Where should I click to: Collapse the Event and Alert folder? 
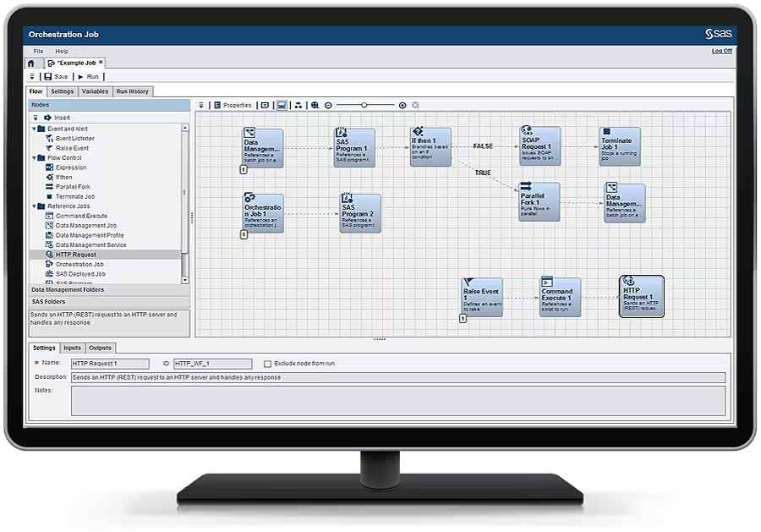34,129
